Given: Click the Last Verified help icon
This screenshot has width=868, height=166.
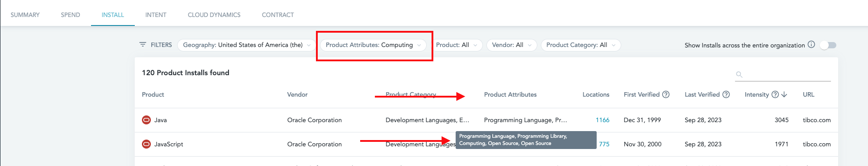Looking at the screenshot, I should coord(726,94).
